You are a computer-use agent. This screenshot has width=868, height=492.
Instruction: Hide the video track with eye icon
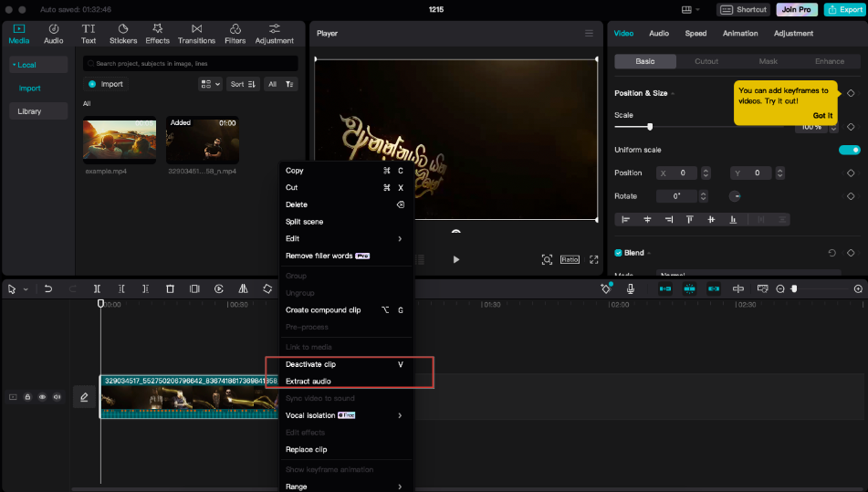tap(42, 397)
